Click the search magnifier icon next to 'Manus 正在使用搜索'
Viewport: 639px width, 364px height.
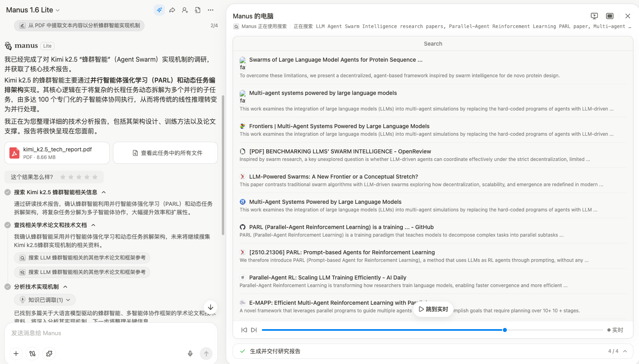(236, 26)
